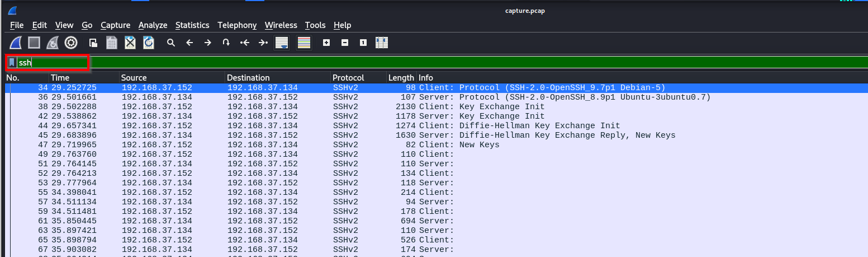Viewport: 868px width, 257px height.
Task: Close this capture file icon
Action: click(x=130, y=43)
